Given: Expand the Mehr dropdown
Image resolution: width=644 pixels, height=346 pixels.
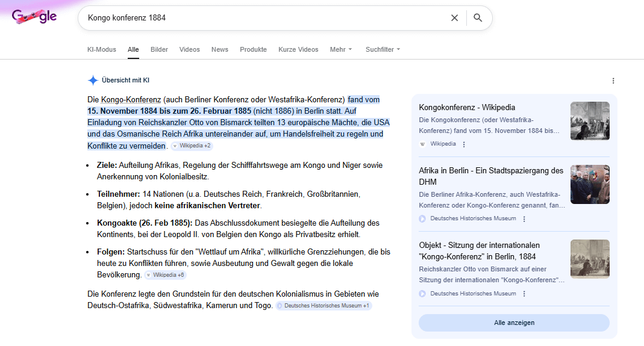Looking at the screenshot, I should click(340, 49).
